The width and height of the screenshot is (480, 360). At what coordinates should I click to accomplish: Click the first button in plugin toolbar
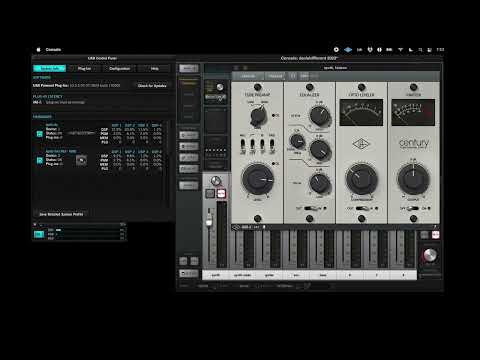(x=248, y=76)
